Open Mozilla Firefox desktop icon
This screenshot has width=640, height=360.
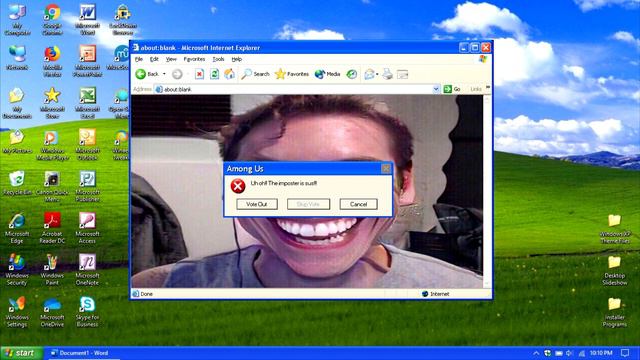[x=52, y=61]
